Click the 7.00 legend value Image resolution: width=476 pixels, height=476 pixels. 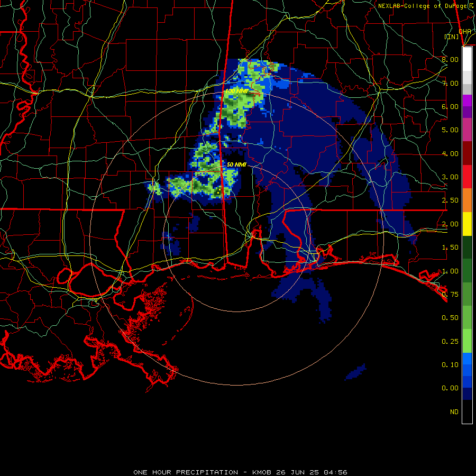click(x=450, y=83)
